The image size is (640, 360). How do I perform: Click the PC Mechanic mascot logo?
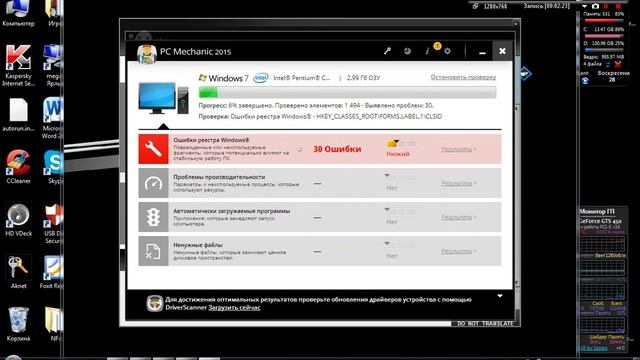click(147, 53)
